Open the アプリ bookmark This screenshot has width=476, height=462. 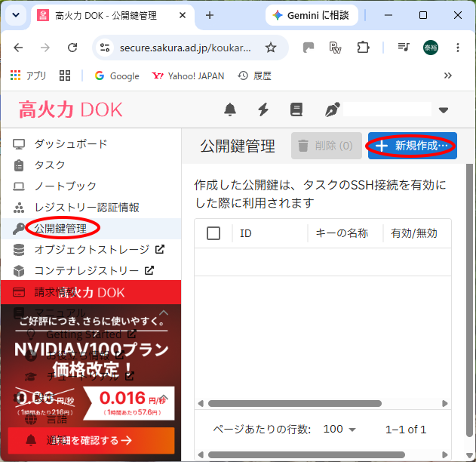click(28, 75)
